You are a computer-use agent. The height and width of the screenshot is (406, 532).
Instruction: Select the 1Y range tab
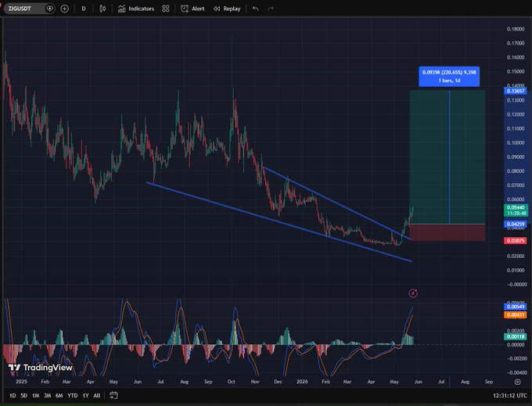tap(85, 396)
